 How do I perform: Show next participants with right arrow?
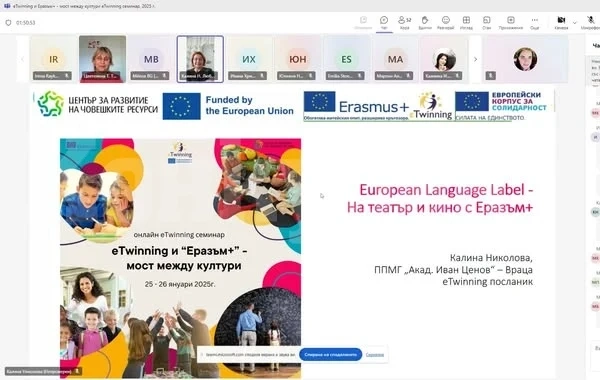pyautogui.click(x=475, y=59)
